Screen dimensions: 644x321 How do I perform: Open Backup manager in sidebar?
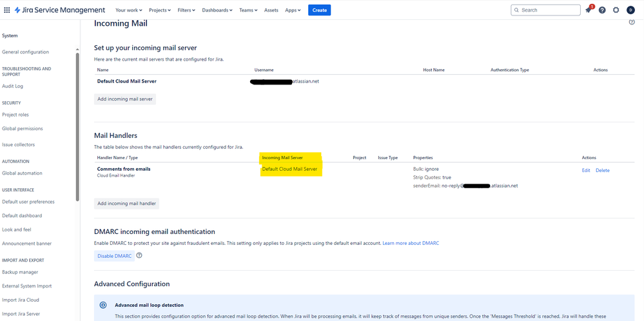pos(20,272)
